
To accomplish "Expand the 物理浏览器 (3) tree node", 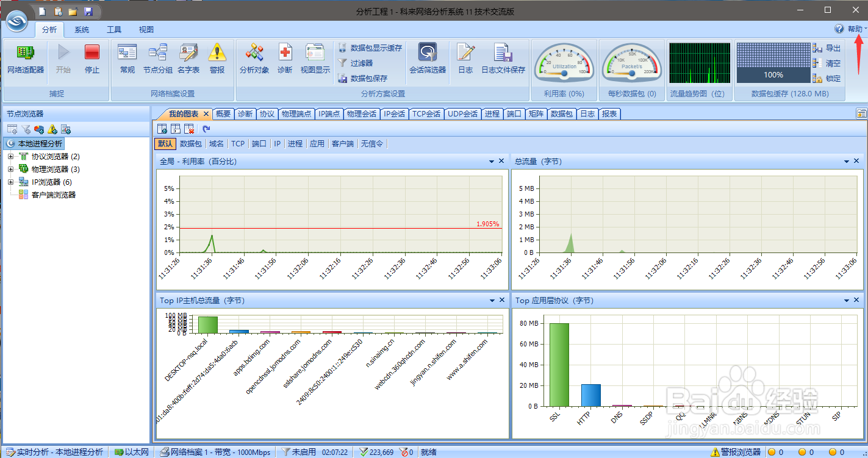I will coord(10,170).
